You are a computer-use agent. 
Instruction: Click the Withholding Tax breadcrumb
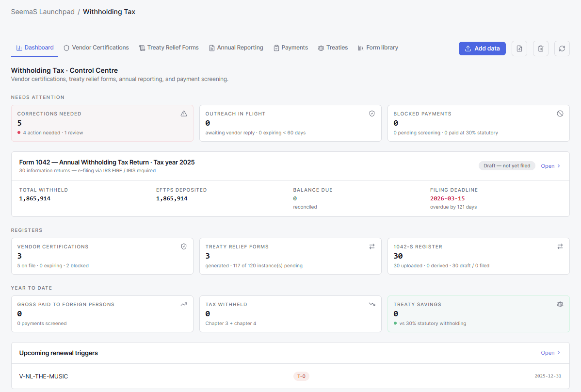click(109, 12)
